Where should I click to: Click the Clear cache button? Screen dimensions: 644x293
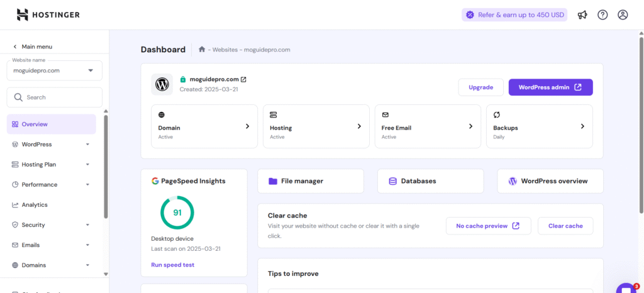click(565, 226)
